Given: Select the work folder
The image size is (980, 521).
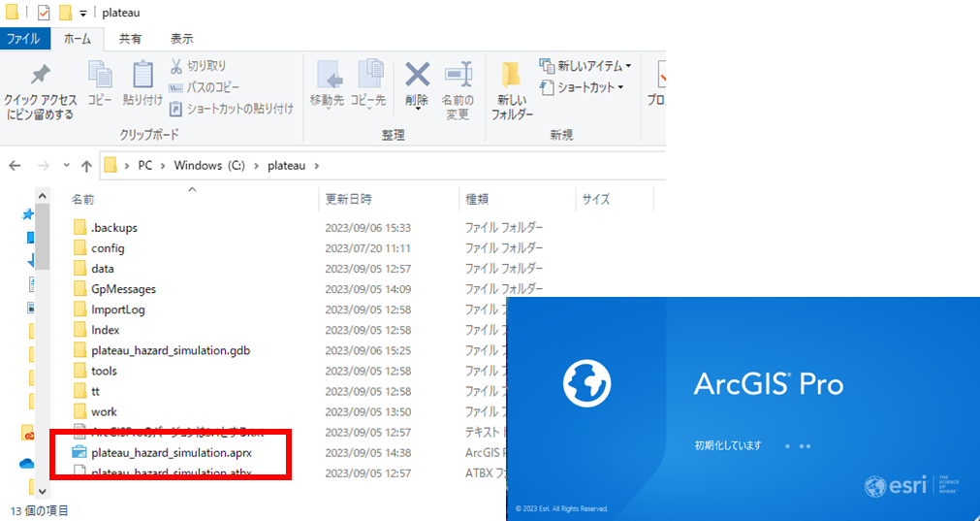Looking at the screenshot, I should pos(104,411).
